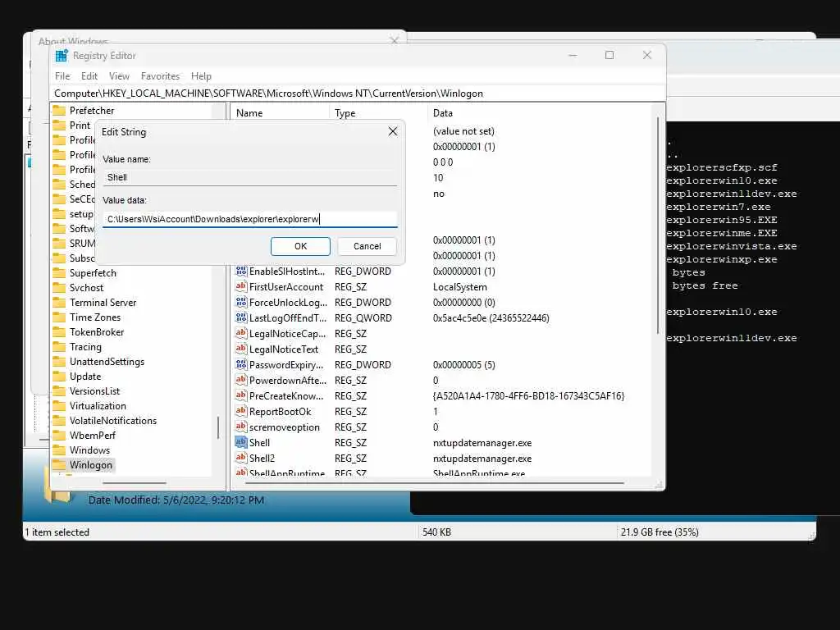Select the TokenBroker folder icon

59,332
